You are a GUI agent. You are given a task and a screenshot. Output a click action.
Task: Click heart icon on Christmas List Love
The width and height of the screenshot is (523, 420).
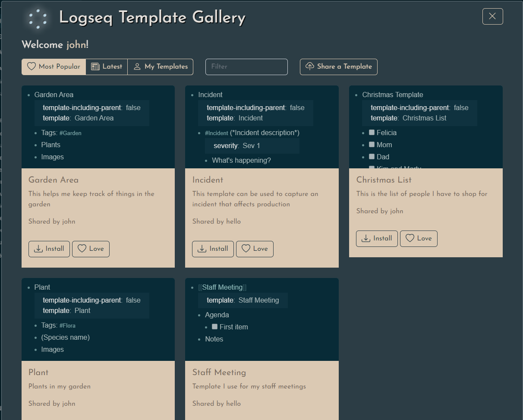pos(410,238)
